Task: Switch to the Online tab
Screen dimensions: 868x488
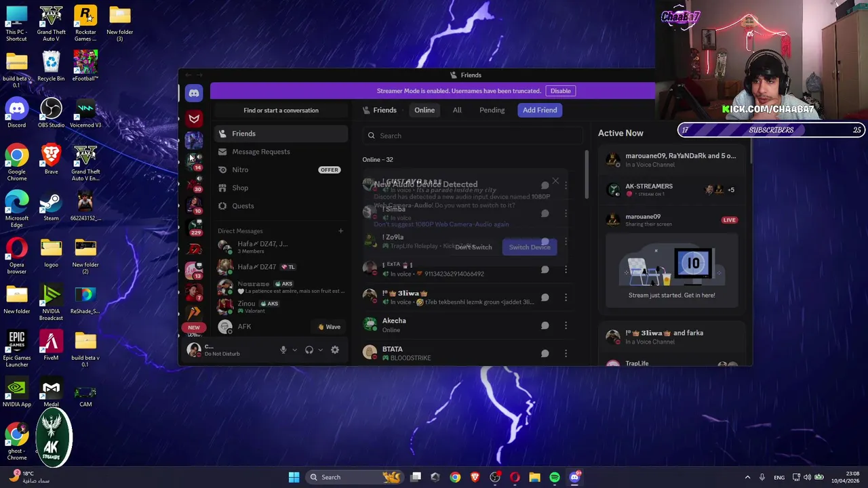Action: click(x=425, y=110)
